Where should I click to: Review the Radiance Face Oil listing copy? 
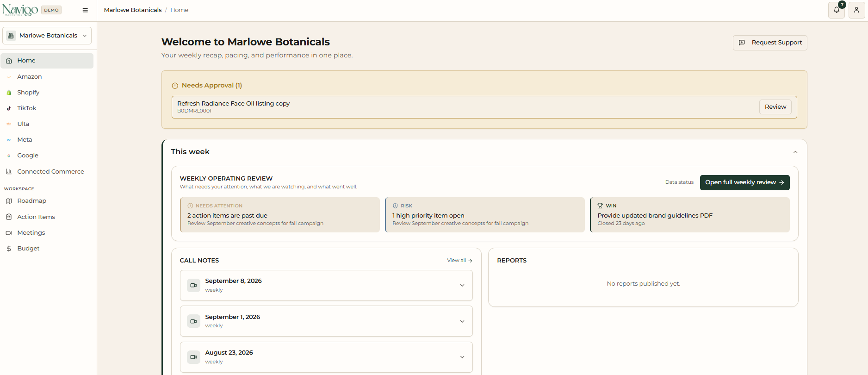pyautogui.click(x=775, y=107)
